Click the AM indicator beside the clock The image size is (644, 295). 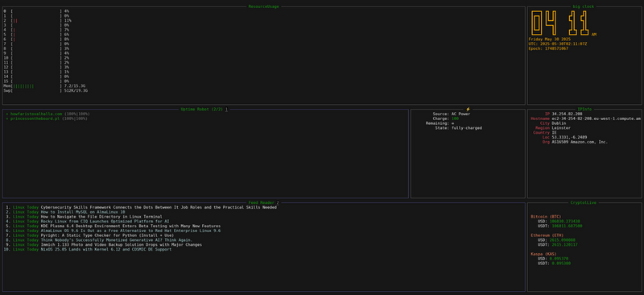tap(594, 35)
